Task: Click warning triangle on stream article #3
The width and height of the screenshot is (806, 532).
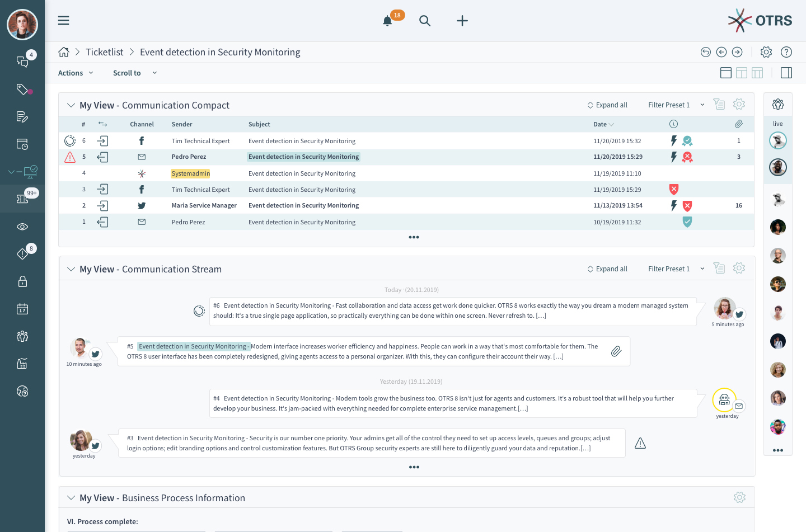Action: pyautogui.click(x=640, y=444)
